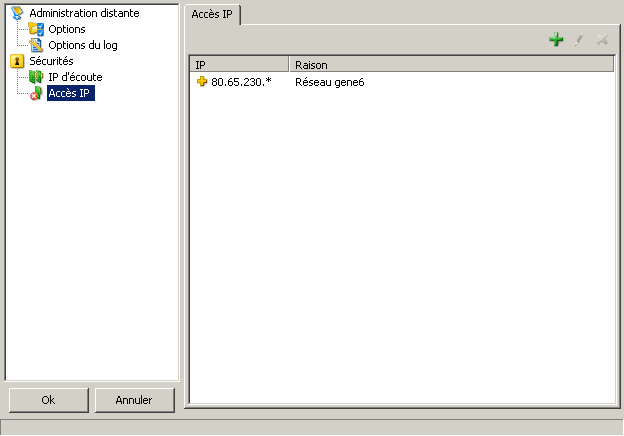This screenshot has width=624, height=436.
Task: Open Options du log tree node
Action: pyautogui.click(x=83, y=45)
